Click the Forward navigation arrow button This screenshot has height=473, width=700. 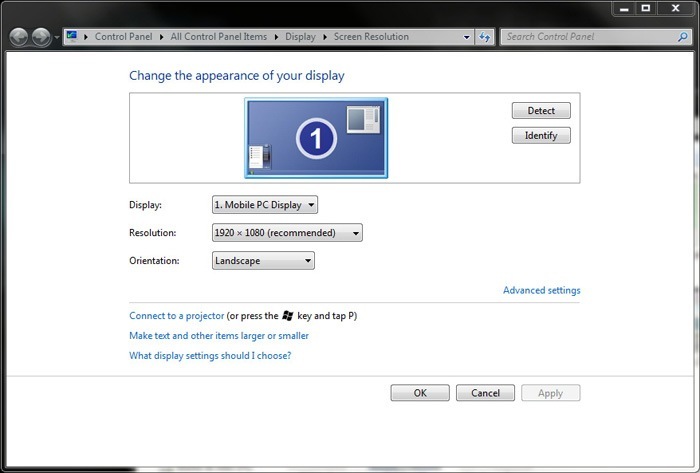(40, 37)
